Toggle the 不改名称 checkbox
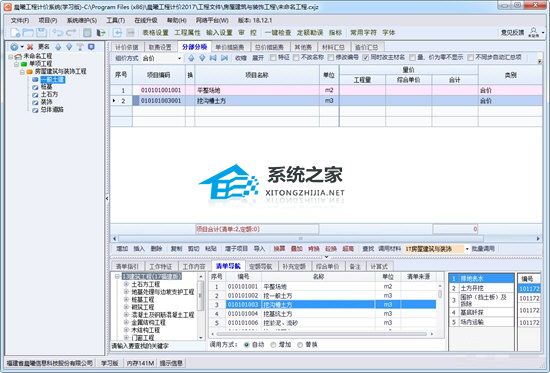Image resolution: width=550 pixels, height=373 pixels. tap(296, 58)
